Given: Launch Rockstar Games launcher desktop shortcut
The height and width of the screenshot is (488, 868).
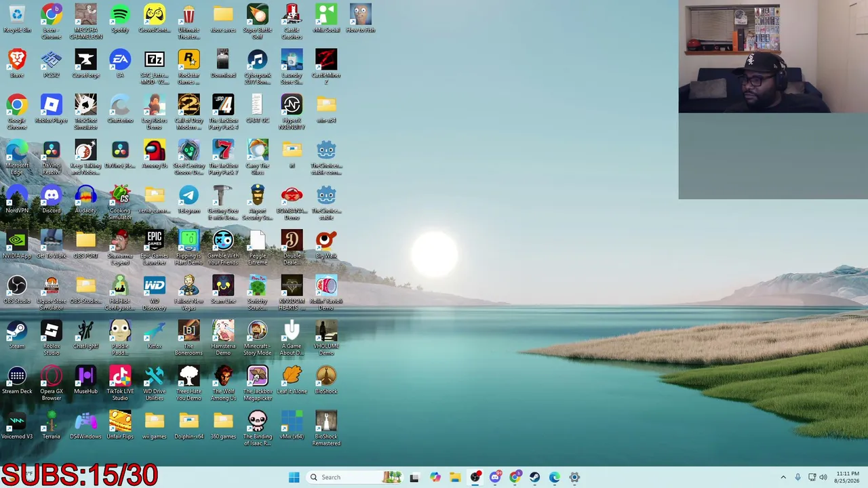Looking at the screenshot, I should click(x=189, y=67).
